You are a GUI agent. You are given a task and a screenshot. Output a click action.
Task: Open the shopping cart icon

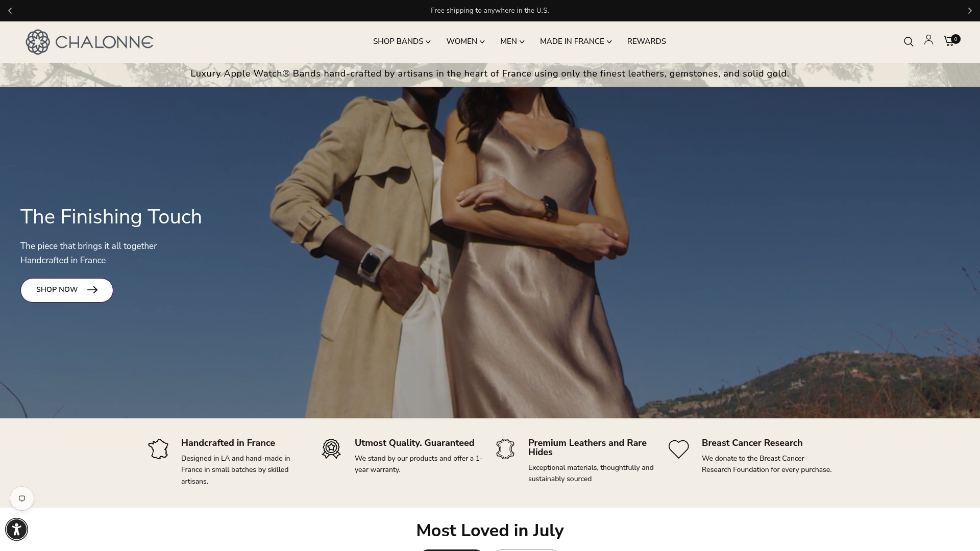tap(951, 40)
